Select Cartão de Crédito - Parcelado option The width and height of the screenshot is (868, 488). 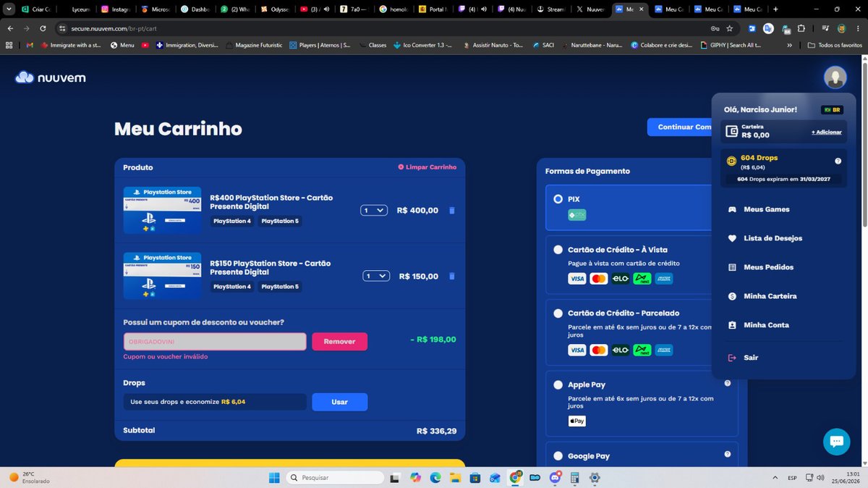click(558, 314)
